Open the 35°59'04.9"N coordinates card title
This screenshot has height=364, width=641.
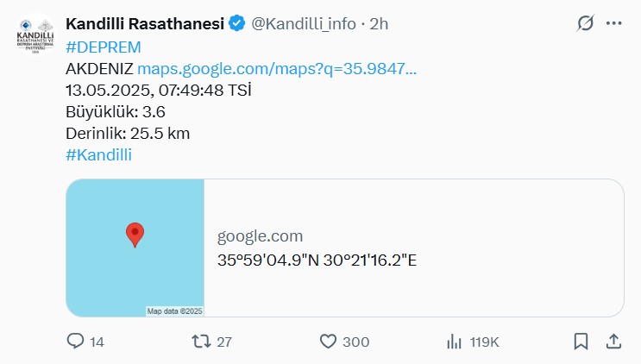pyautogui.click(x=317, y=260)
